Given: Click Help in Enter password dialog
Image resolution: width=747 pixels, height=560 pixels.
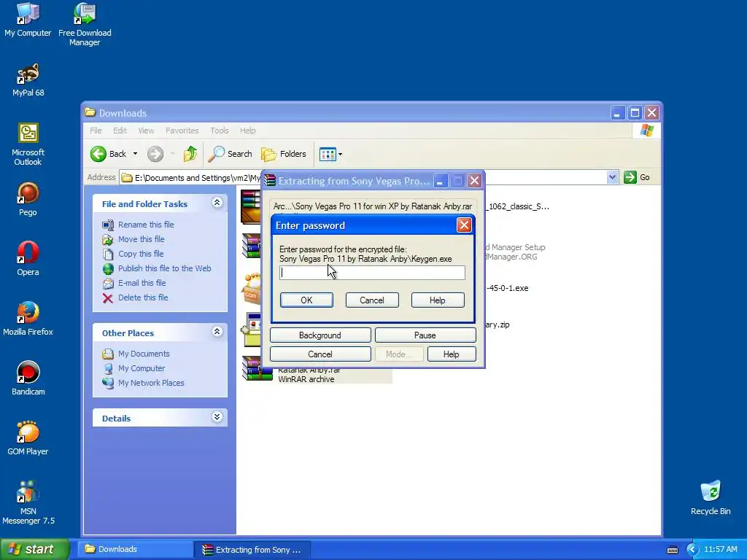Looking at the screenshot, I should click(x=438, y=300).
